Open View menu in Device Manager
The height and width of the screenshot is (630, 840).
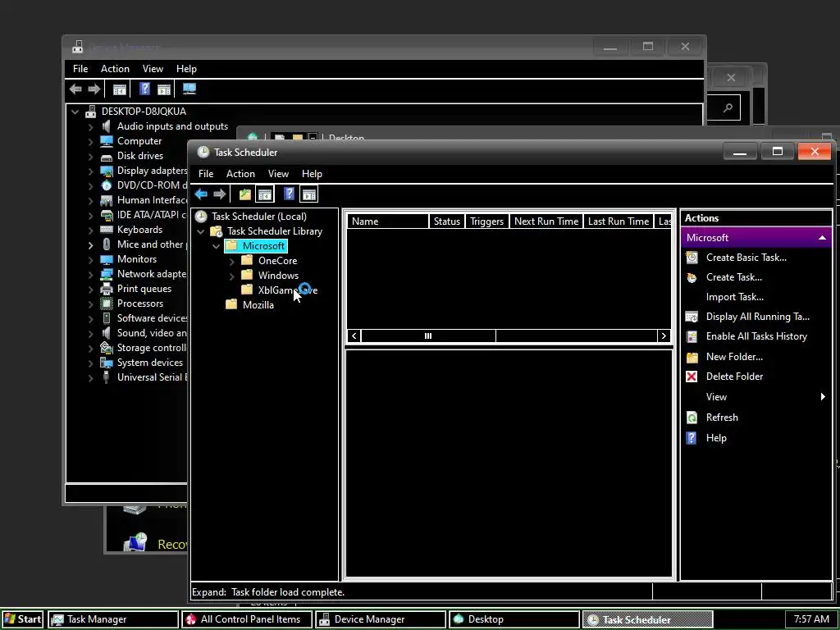pos(153,69)
